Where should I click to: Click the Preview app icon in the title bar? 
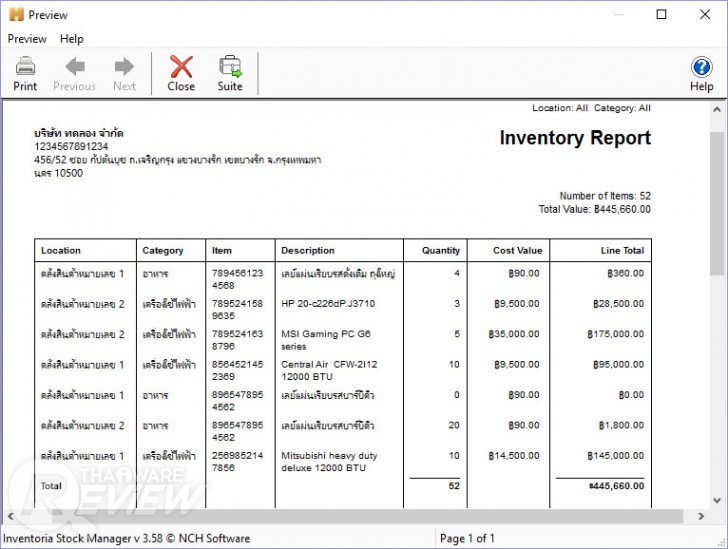click(16, 14)
